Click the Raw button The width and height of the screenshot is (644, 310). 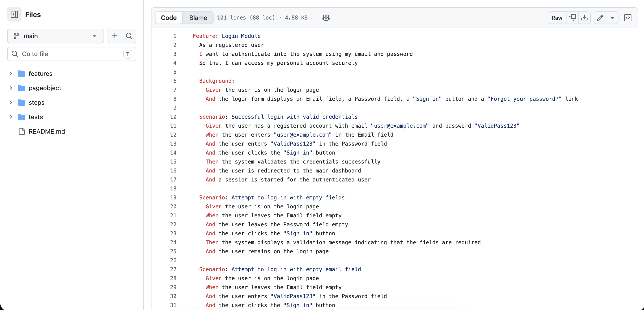(x=557, y=18)
